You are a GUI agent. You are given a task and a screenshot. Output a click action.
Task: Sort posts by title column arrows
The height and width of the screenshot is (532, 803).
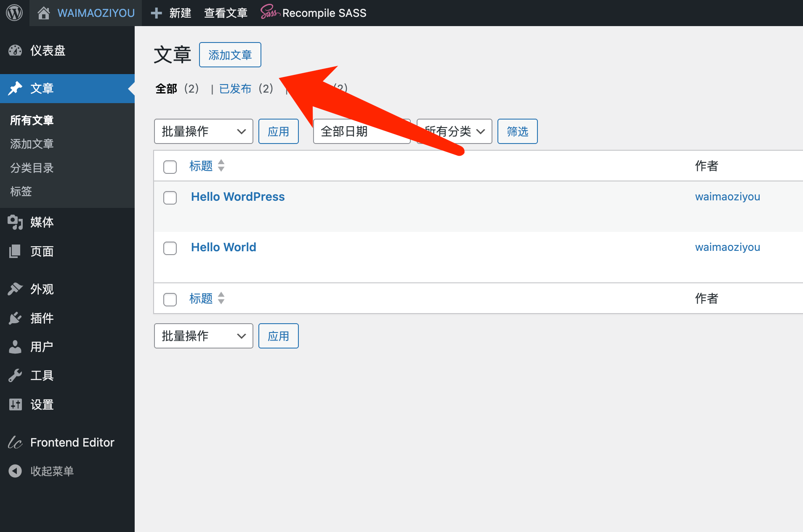(x=221, y=166)
